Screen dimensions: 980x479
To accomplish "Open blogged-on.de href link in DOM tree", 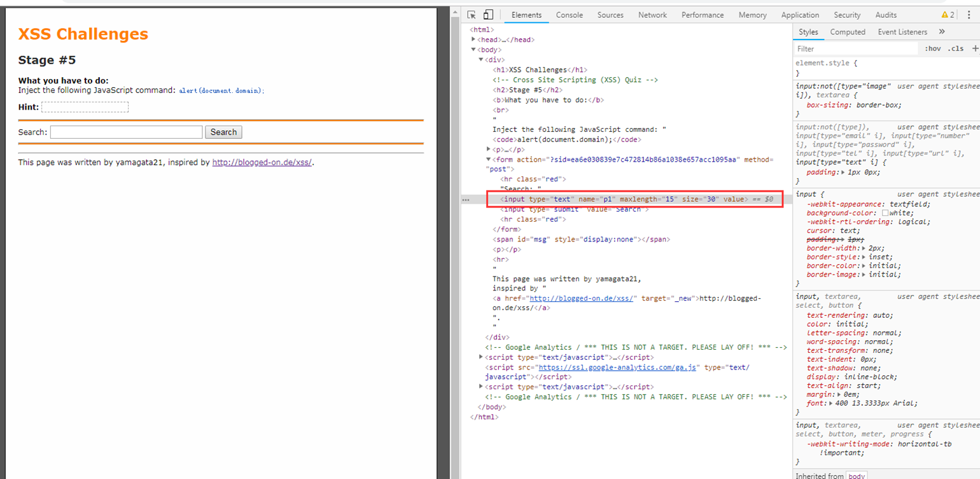I will click(581, 298).
